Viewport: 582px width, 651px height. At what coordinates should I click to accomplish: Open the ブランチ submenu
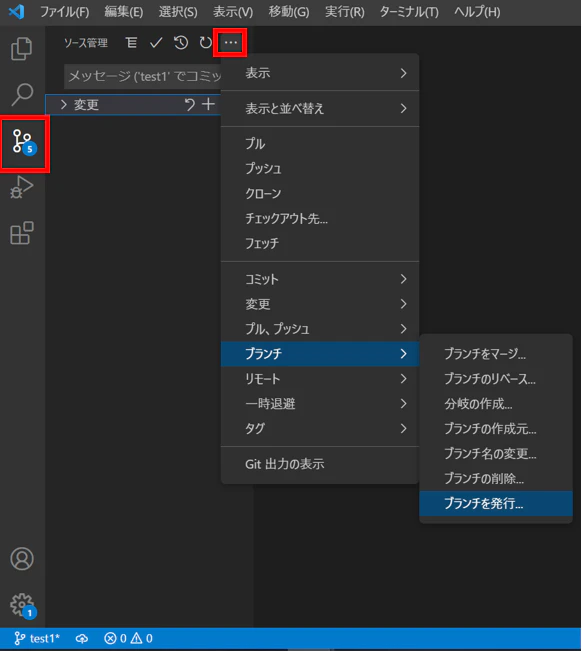320,354
